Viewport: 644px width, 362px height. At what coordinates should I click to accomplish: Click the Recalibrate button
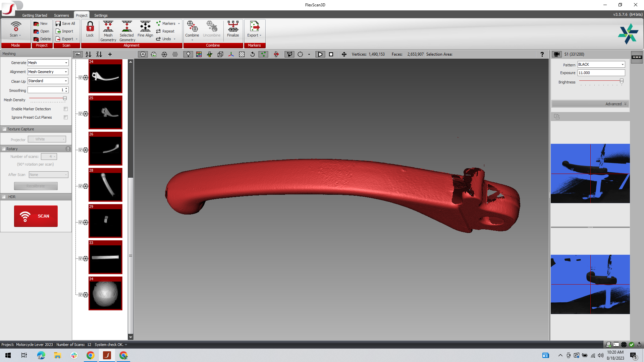[36, 185]
